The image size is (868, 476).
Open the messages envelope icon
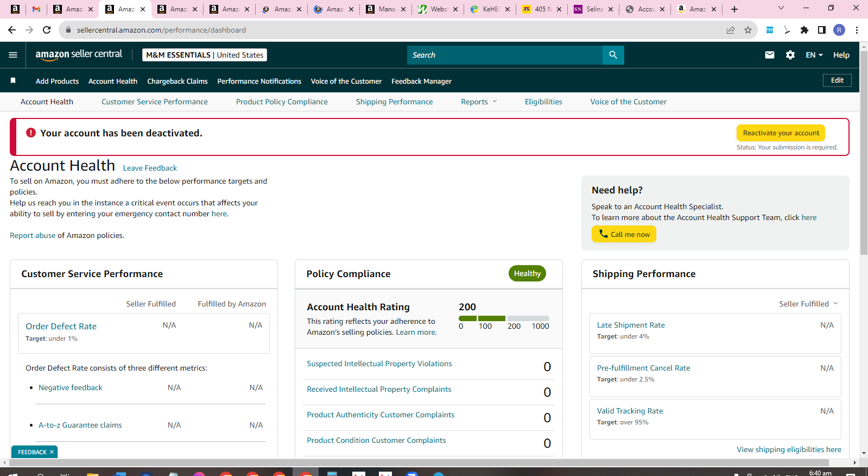(x=770, y=55)
